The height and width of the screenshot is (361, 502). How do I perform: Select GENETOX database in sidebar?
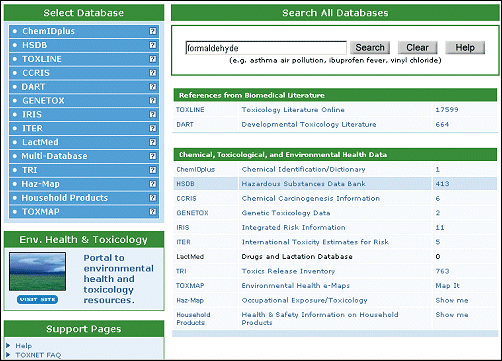tap(43, 101)
